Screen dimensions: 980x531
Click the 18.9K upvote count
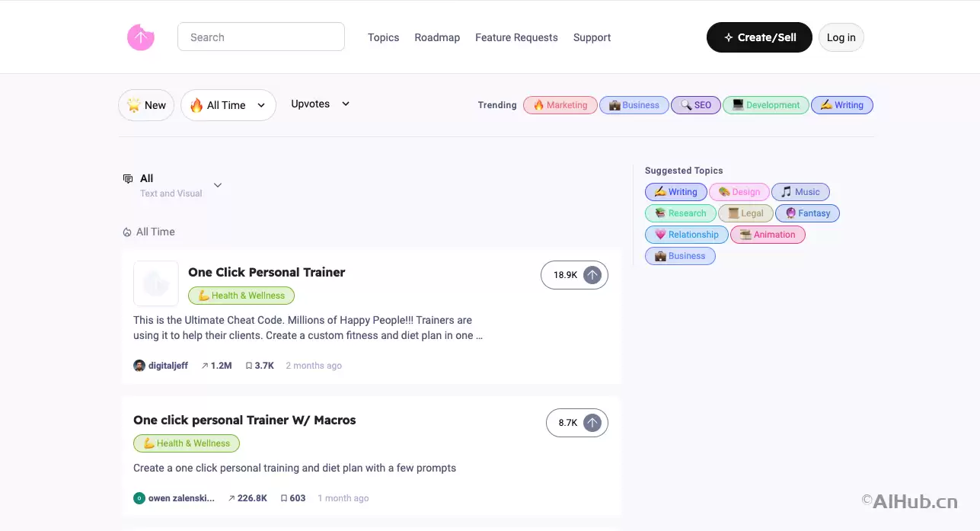pyautogui.click(x=565, y=275)
